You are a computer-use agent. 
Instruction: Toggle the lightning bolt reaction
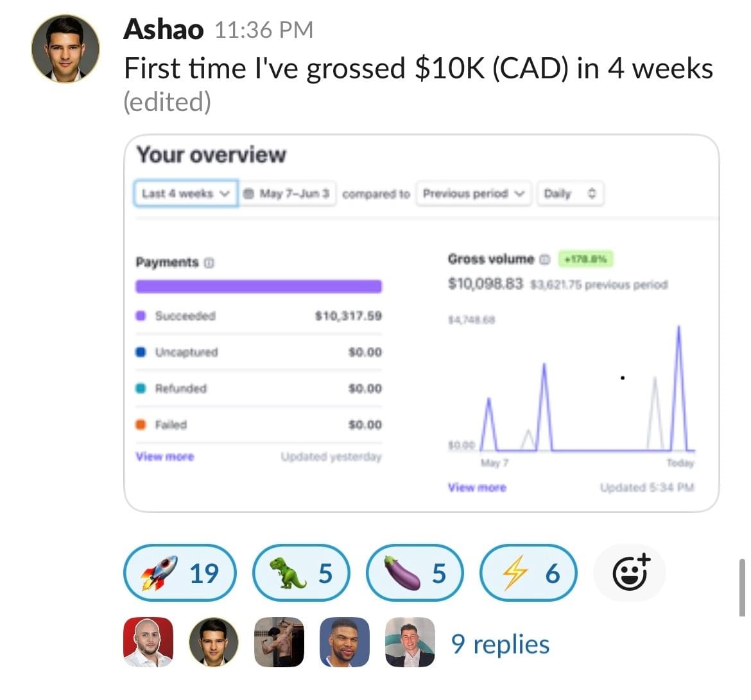point(529,573)
